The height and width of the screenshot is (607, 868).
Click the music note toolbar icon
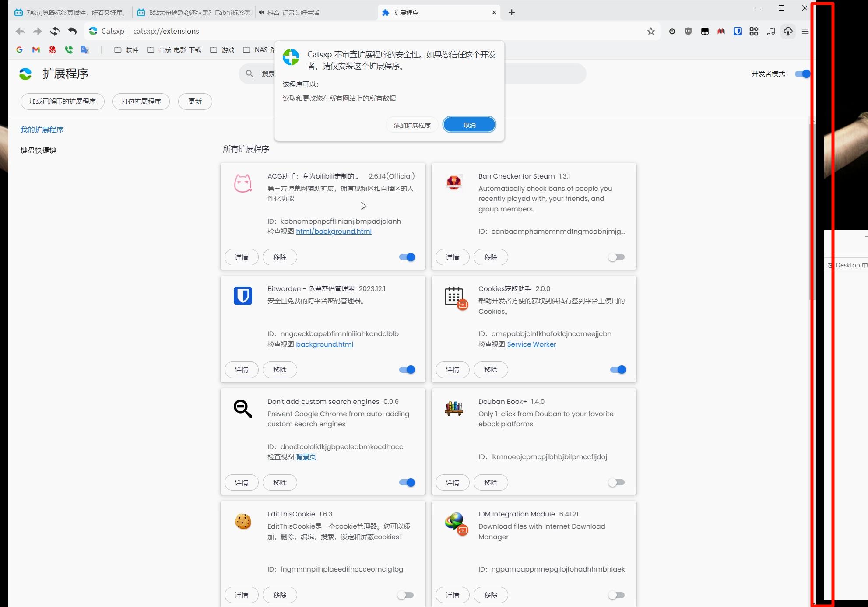[x=771, y=31]
